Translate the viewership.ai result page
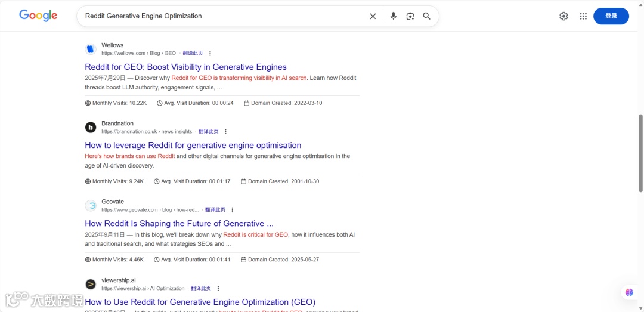Image resolution: width=644 pixels, height=312 pixels. 201,288
